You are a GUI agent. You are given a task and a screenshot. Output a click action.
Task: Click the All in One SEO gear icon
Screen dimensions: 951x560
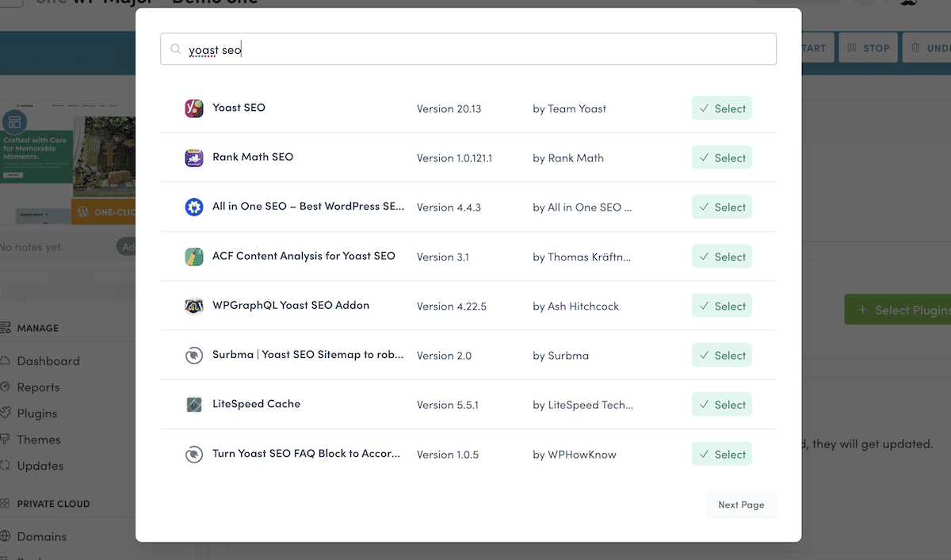tap(194, 207)
